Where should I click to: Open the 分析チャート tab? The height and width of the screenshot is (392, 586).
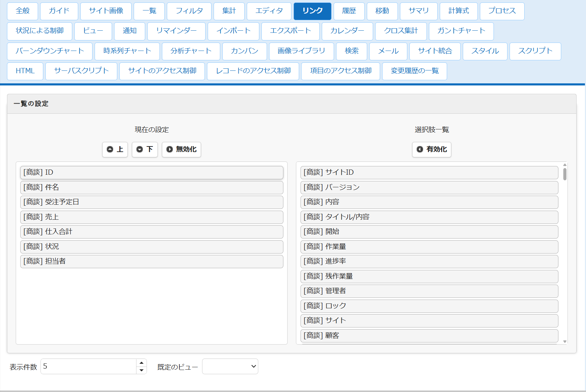click(191, 51)
